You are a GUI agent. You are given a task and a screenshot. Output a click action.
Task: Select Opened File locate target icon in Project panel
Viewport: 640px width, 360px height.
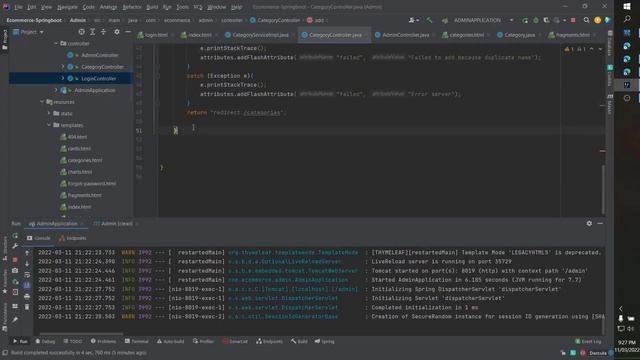click(82, 32)
